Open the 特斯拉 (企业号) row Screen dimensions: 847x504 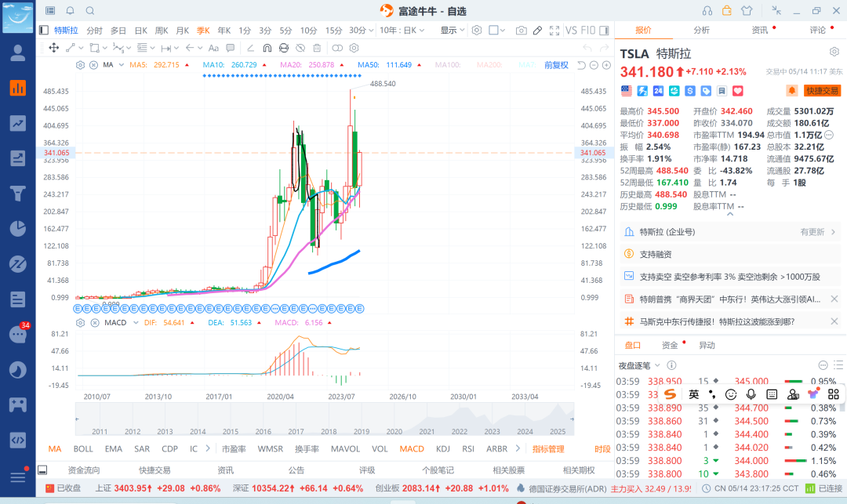pos(730,232)
